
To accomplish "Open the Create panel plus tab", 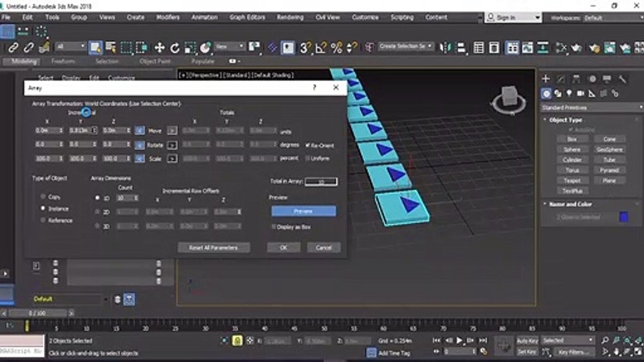I will click(546, 79).
